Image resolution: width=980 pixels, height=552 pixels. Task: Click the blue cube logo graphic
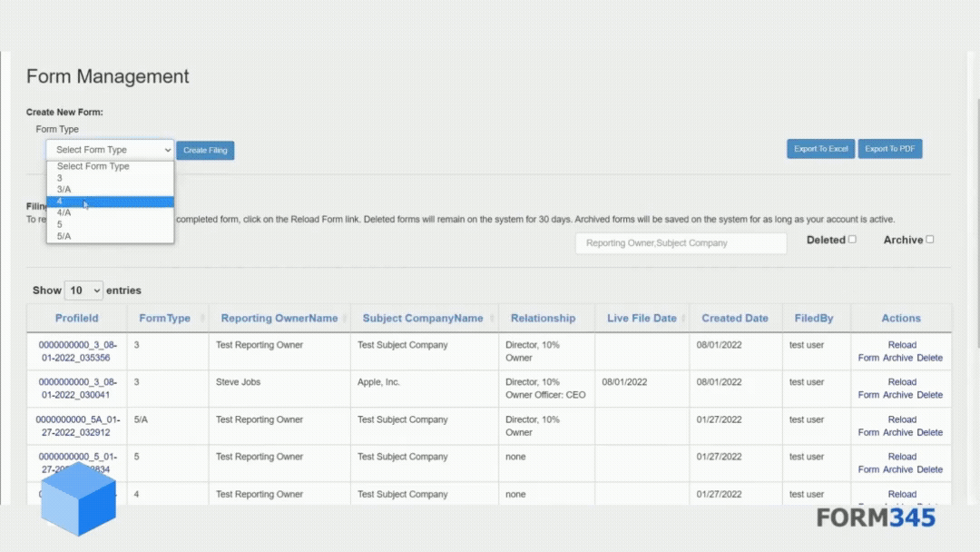click(x=78, y=500)
